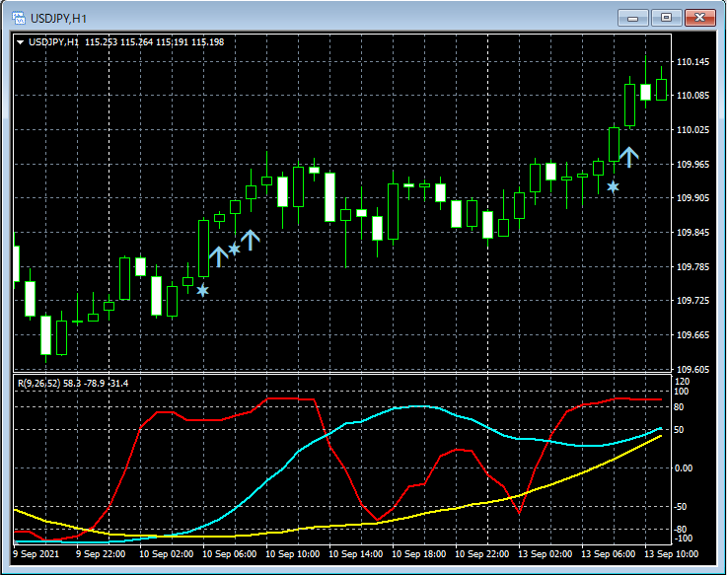Select the up-arrow signal near the 13 Sep 07:00 candle
Screen dimensions: 728x575
(x=629, y=158)
